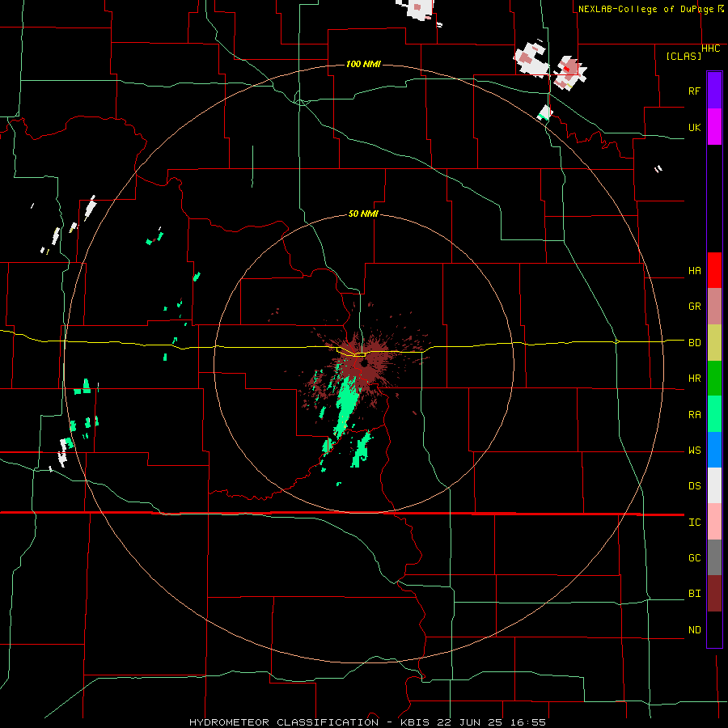This screenshot has height=728, width=728.
Task: Click the BD legend label
Action: click(694, 343)
